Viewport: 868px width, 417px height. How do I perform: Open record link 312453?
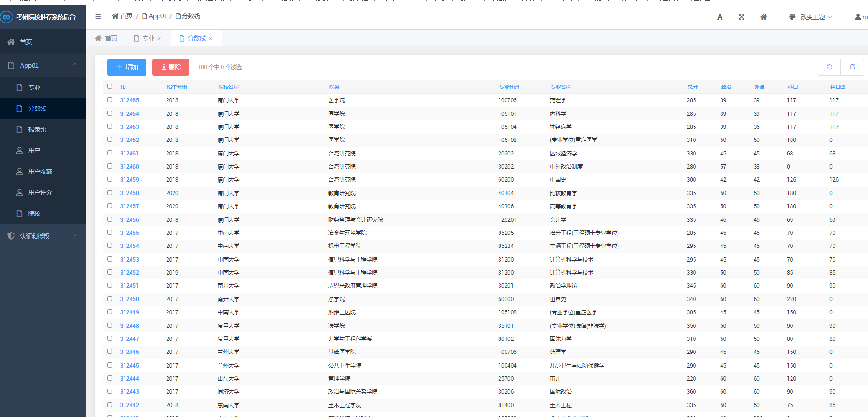pyautogui.click(x=129, y=260)
